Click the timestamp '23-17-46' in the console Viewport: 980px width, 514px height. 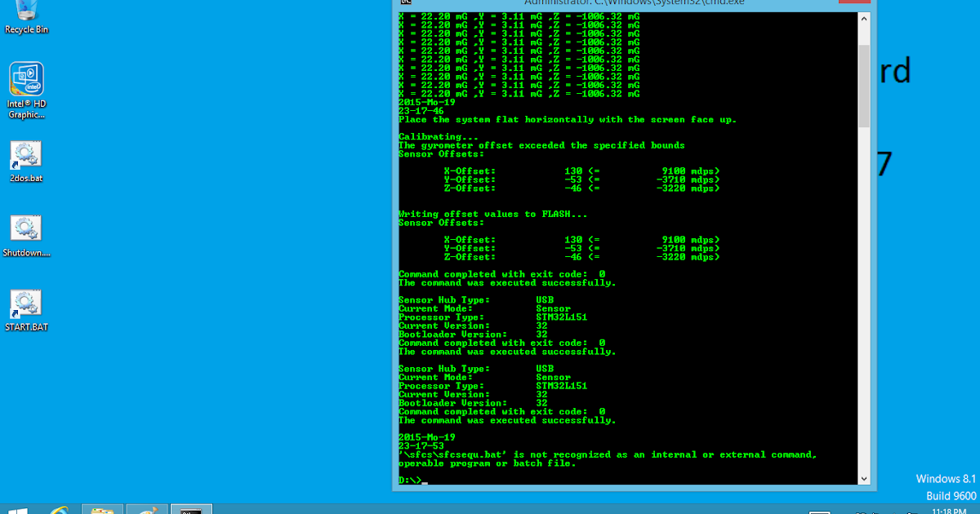[x=421, y=111]
